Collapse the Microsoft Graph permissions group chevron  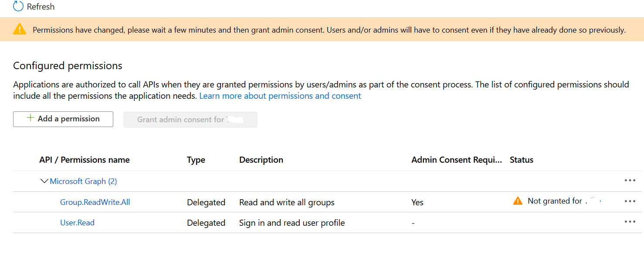click(44, 181)
